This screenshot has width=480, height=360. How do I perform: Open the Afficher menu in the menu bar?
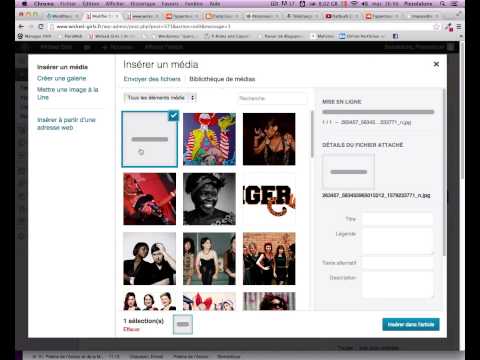coord(115,4)
